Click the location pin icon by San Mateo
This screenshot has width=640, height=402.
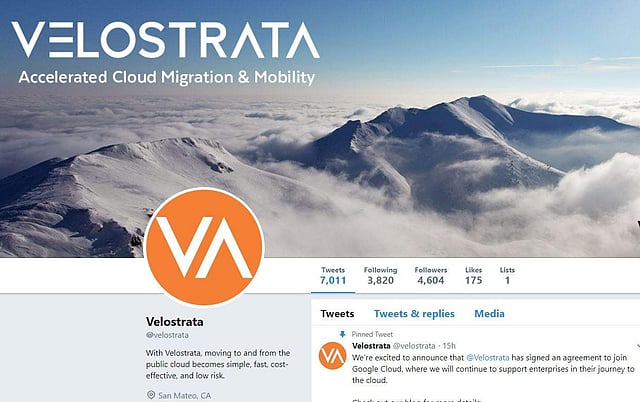(x=151, y=395)
